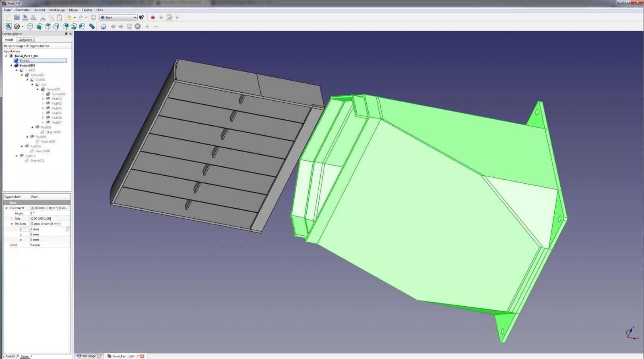The image size is (644, 359).
Task: Click the x position spinner arrows
Action: point(68,229)
